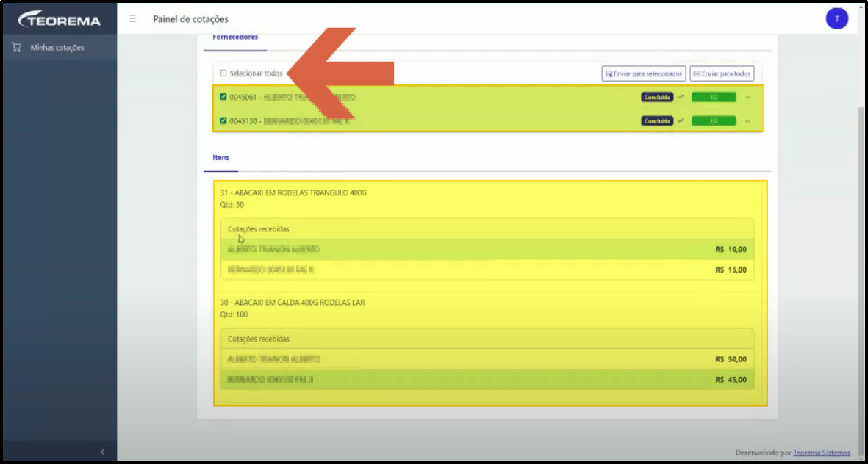The width and height of the screenshot is (868, 465).
Task: Open the user avatar T menu
Action: pyautogui.click(x=837, y=19)
